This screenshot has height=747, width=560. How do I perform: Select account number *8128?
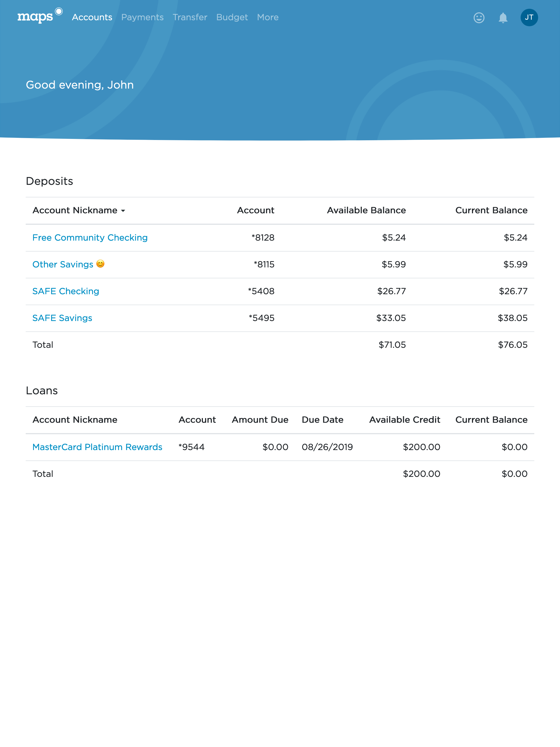coord(263,237)
